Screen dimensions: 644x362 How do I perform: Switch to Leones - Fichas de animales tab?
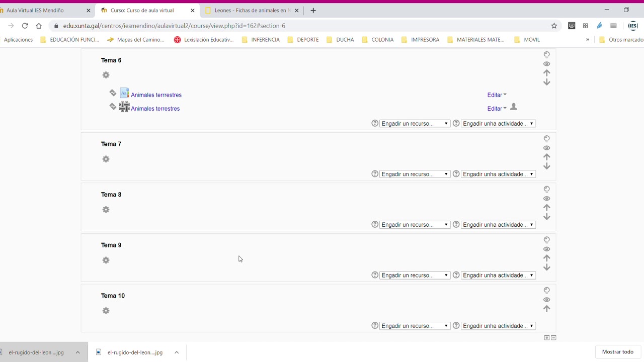252,11
